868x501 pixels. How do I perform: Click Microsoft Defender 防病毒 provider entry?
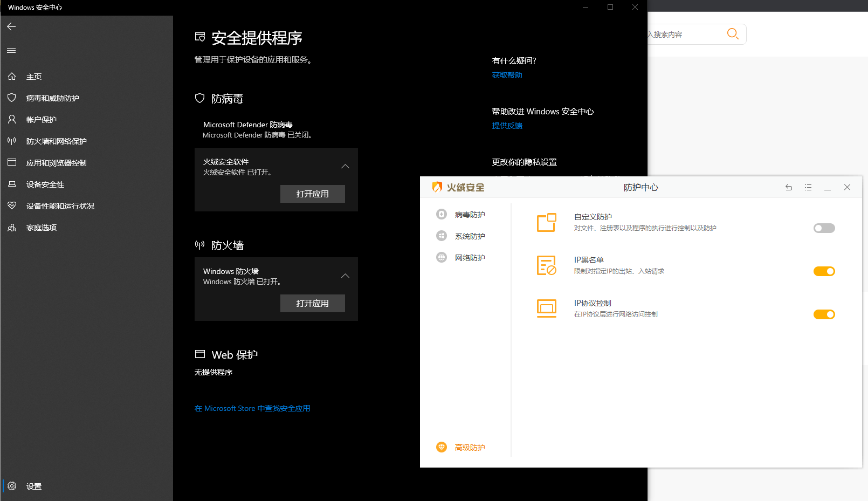[x=258, y=129]
